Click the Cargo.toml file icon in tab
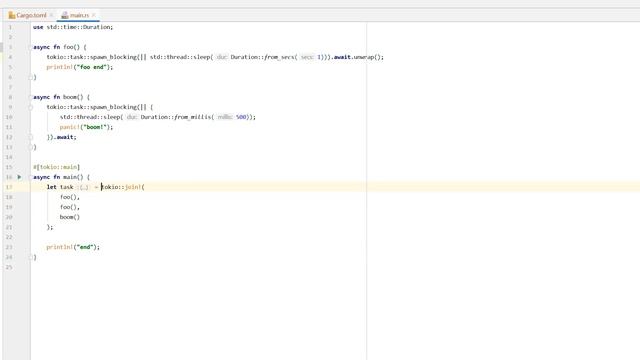The width and height of the screenshot is (640, 360). pos(12,15)
